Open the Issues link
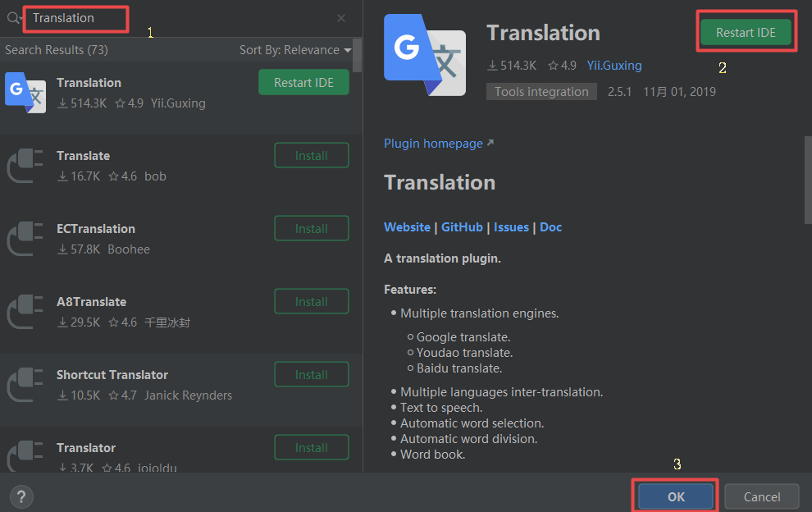The height and width of the screenshot is (512, 812). 511,227
